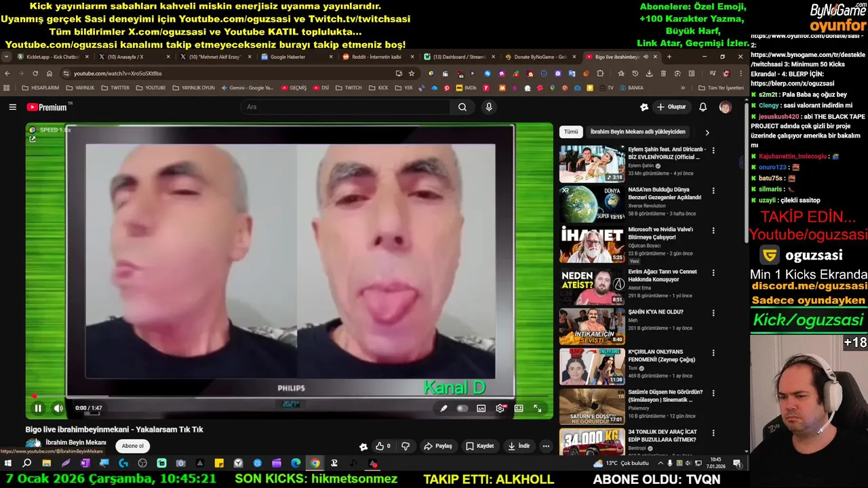This screenshot has height=488, width=868.
Task: Switch to Donate ByNoGame tab
Action: [x=540, y=57]
